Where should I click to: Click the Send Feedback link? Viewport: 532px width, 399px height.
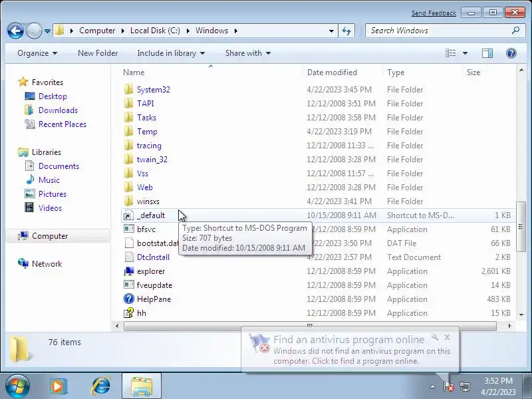(434, 13)
